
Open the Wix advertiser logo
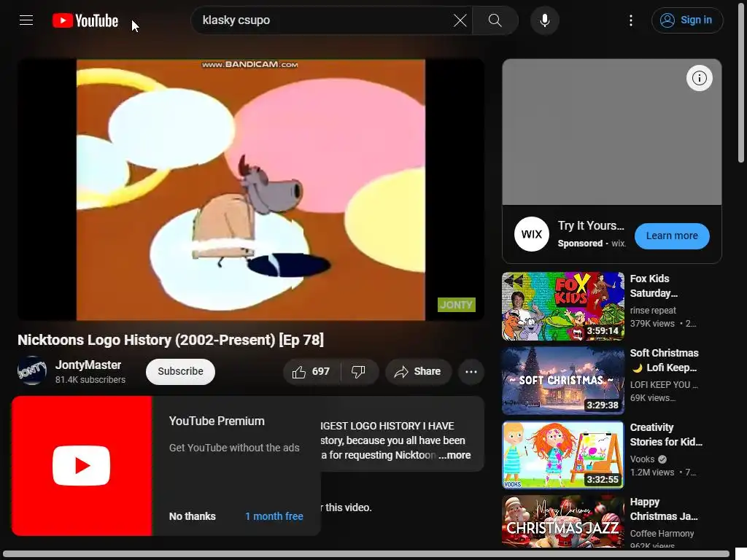[x=532, y=234]
